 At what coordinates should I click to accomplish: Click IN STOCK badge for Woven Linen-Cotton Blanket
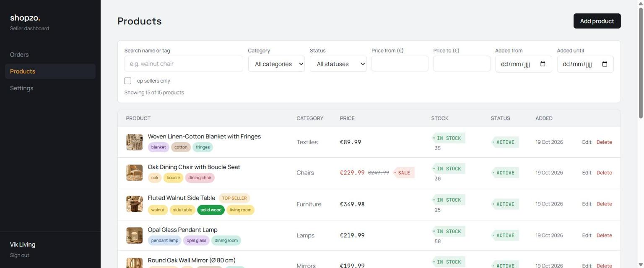coord(448,138)
